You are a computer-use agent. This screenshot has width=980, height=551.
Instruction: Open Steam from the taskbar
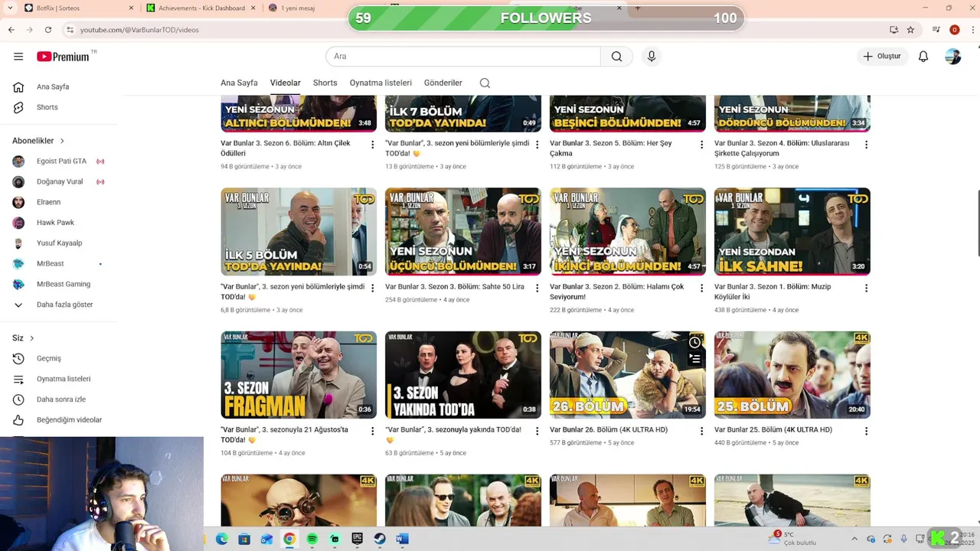tap(380, 539)
